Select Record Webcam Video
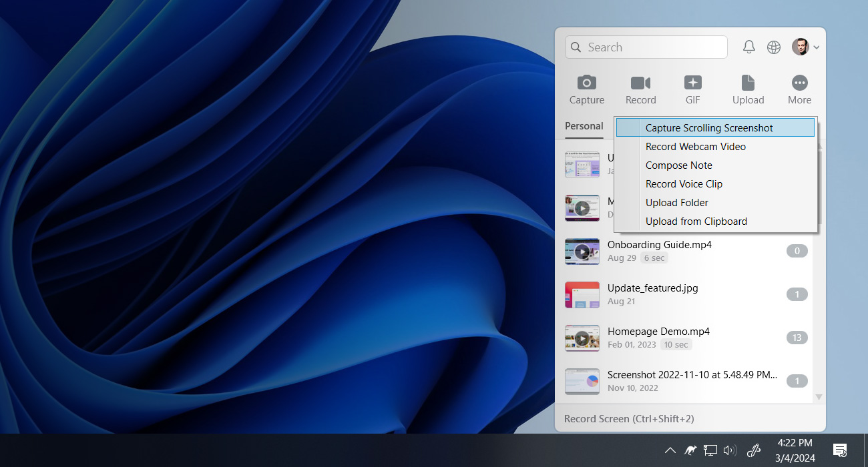 coord(695,146)
